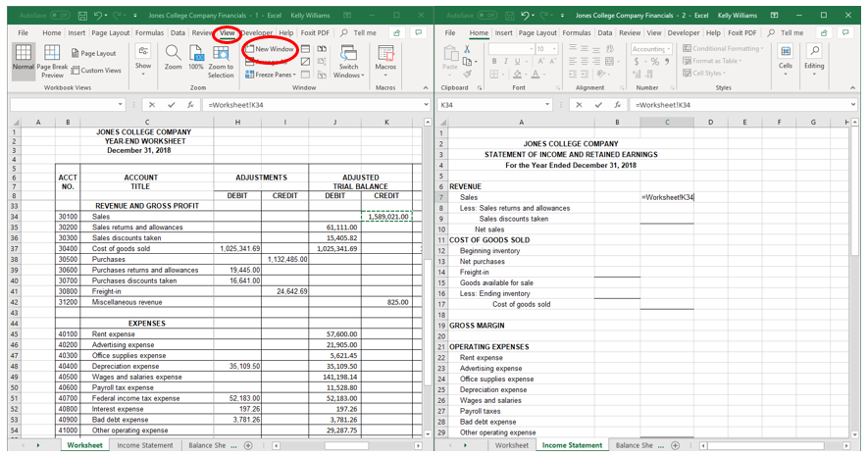Select Page Break Preview workbook view
Viewport: 868px width, 457px height.
point(53,59)
